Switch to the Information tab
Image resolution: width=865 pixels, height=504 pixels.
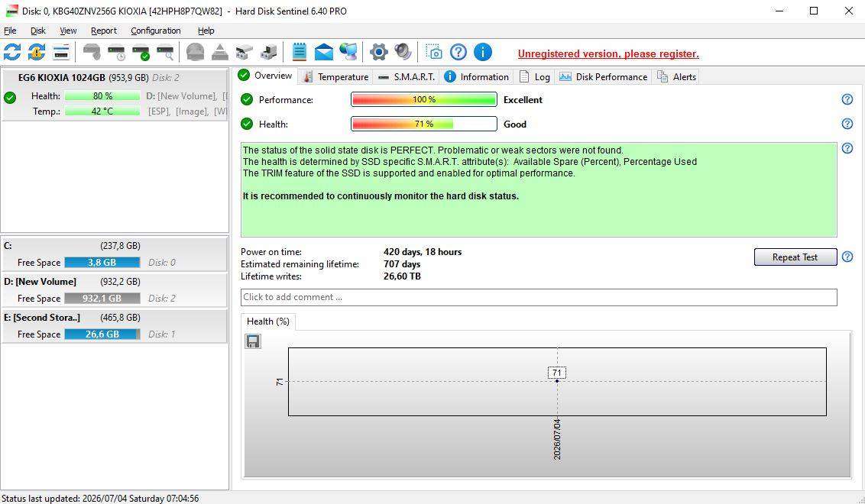tap(477, 76)
